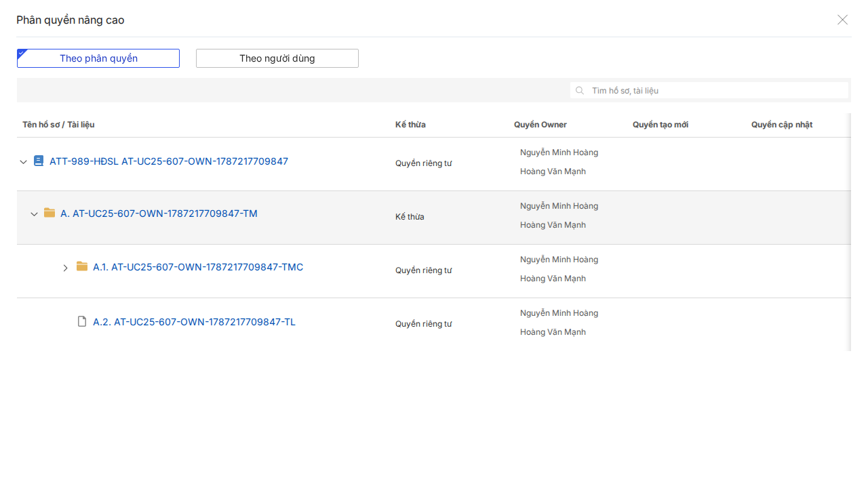Open the ATT-989-HĐSL AT-UC25-607-OWN-1787217709847 link
The image size is (868, 488).
coord(169,161)
